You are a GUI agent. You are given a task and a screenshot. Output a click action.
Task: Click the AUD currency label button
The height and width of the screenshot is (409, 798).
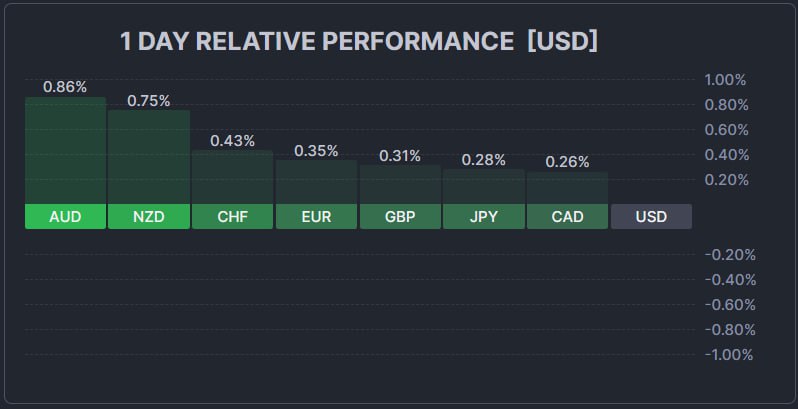pyautogui.click(x=65, y=216)
